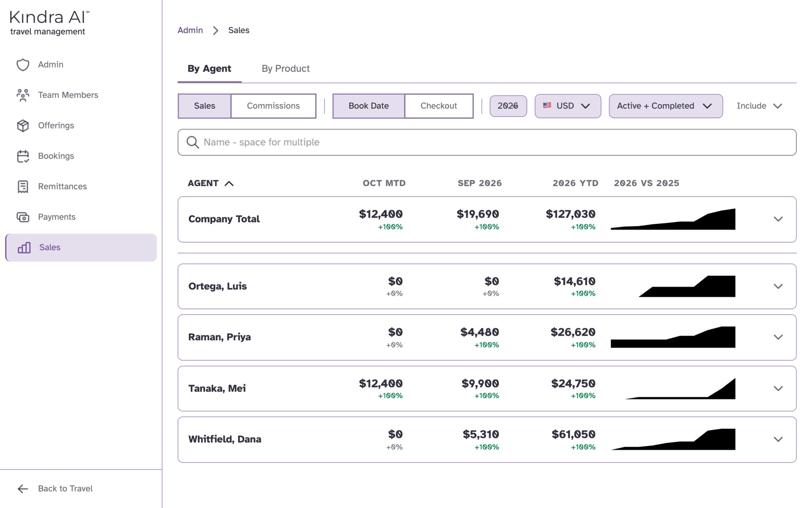Click the US flag icon in currency selector

tap(547, 106)
